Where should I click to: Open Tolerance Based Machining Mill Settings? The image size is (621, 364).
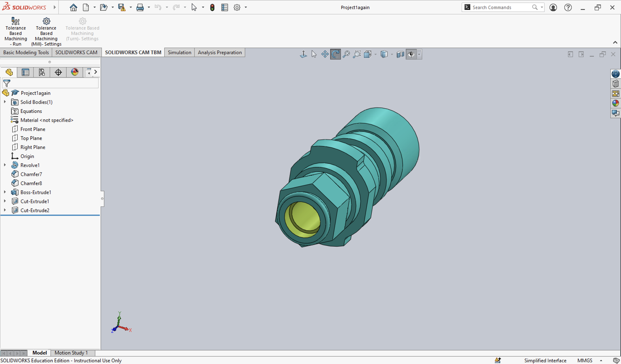46,21
